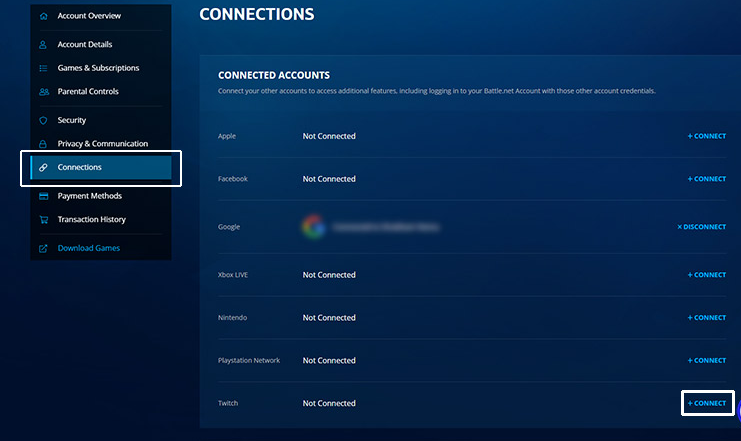Connect the Apple account

(x=707, y=136)
